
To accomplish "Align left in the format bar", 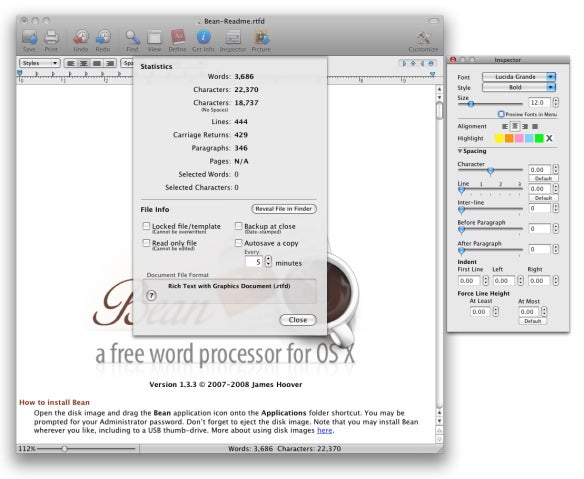I will [x=70, y=63].
